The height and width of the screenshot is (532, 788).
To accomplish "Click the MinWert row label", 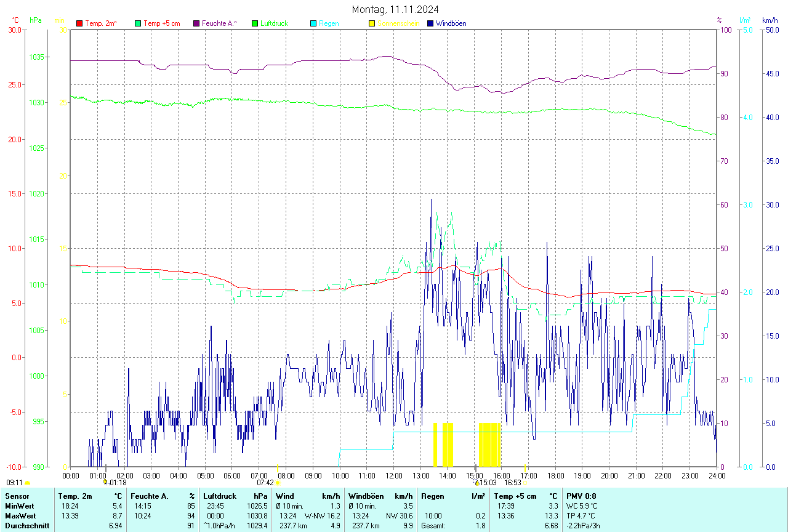I will pyautogui.click(x=21, y=506).
